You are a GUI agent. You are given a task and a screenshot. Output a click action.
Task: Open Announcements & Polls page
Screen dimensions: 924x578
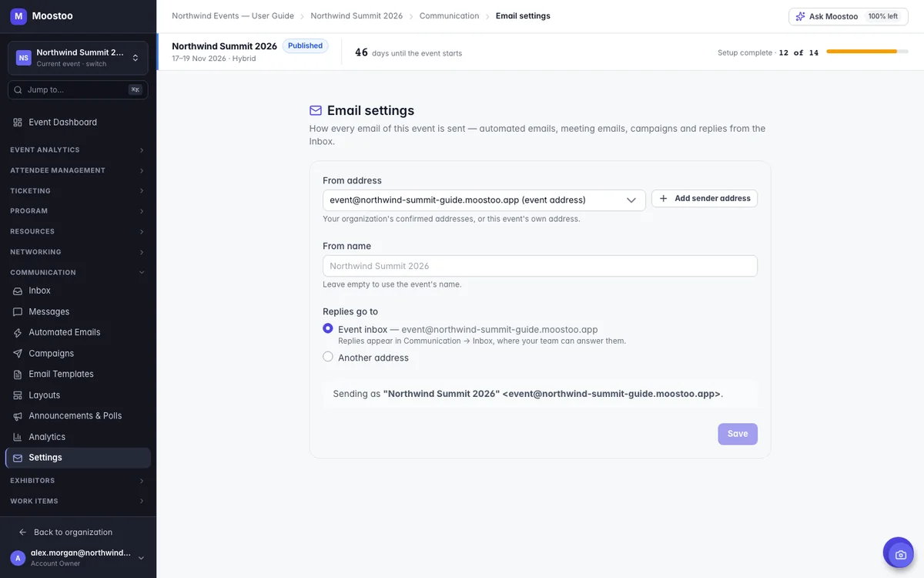click(x=78, y=416)
